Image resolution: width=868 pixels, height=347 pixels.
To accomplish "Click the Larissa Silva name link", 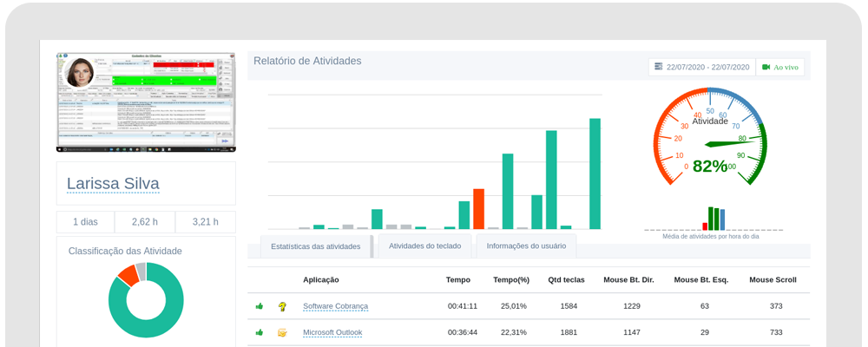I will (x=113, y=184).
